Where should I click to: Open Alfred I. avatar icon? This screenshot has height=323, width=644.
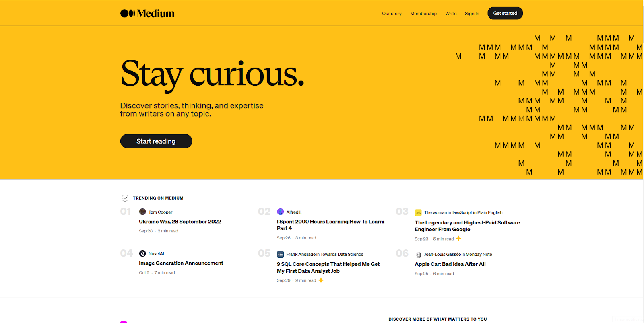click(x=280, y=212)
